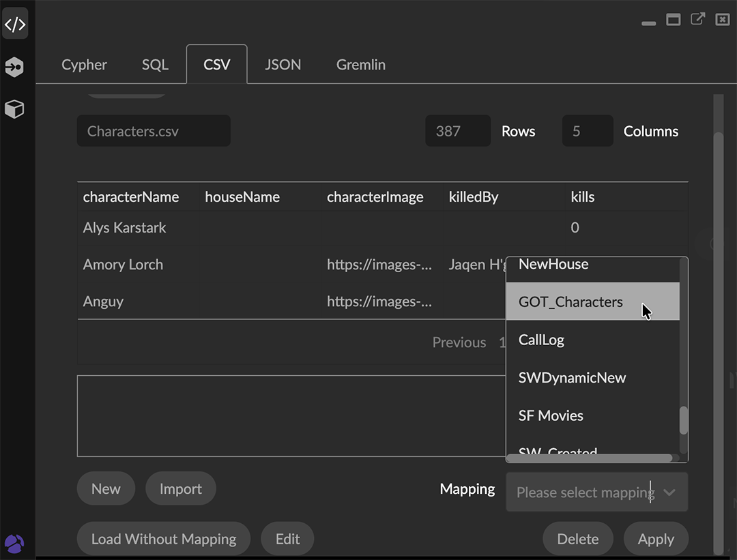Click the New button
The image size is (737, 560).
pos(106,488)
